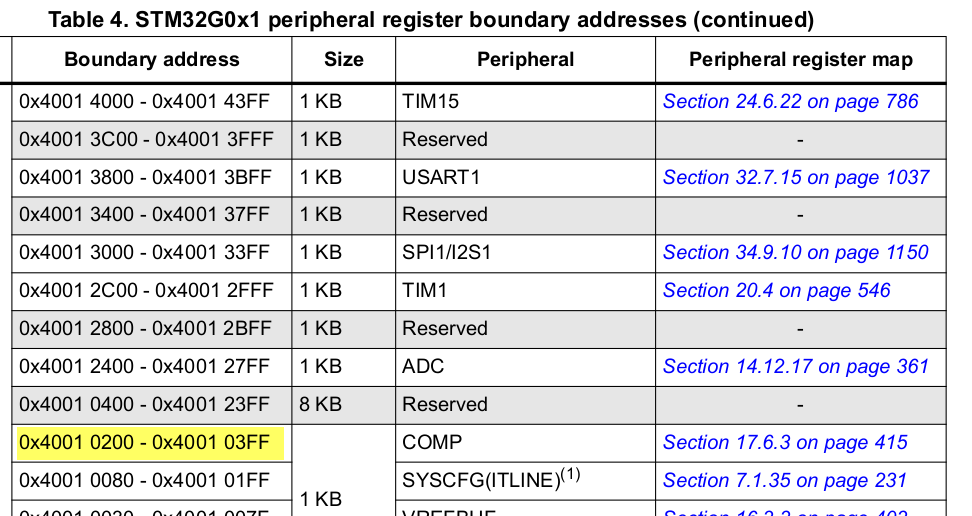972x516 pixels.
Task: Open Section 14.12.17 on page 361 link
Action: pyautogui.click(x=795, y=367)
